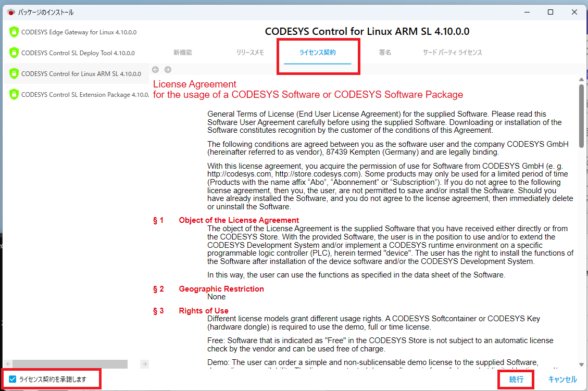Image resolution: width=588 pixels, height=391 pixels.
Task: Open the 署名 tab
Action: tap(385, 53)
